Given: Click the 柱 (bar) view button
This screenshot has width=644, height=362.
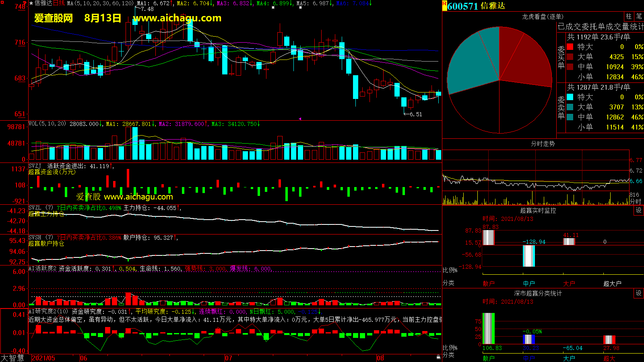Looking at the screenshot, I should pos(629,16).
